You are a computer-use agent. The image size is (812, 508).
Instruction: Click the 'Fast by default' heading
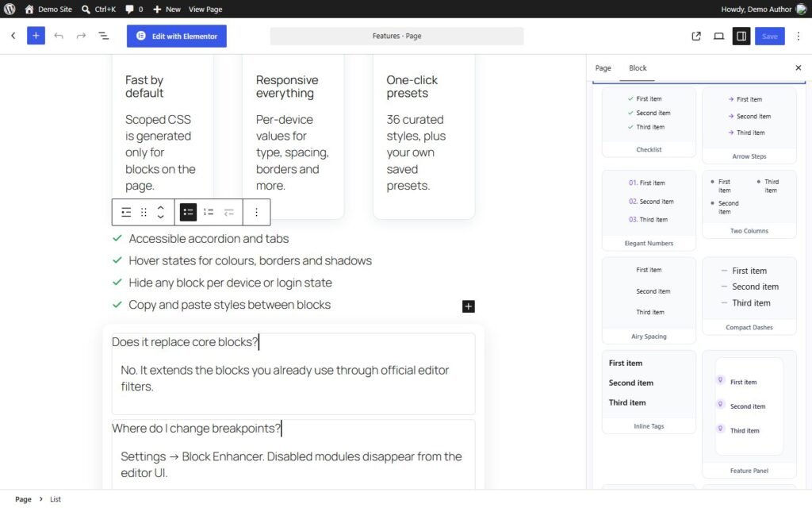click(x=144, y=87)
